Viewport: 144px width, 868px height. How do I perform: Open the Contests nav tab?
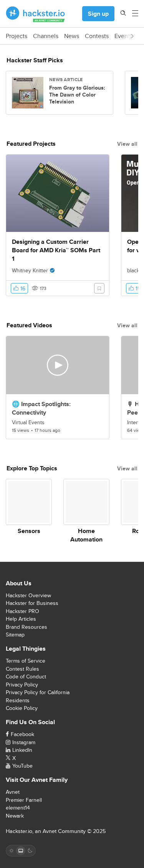pyautogui.click(x=97, y=36)
